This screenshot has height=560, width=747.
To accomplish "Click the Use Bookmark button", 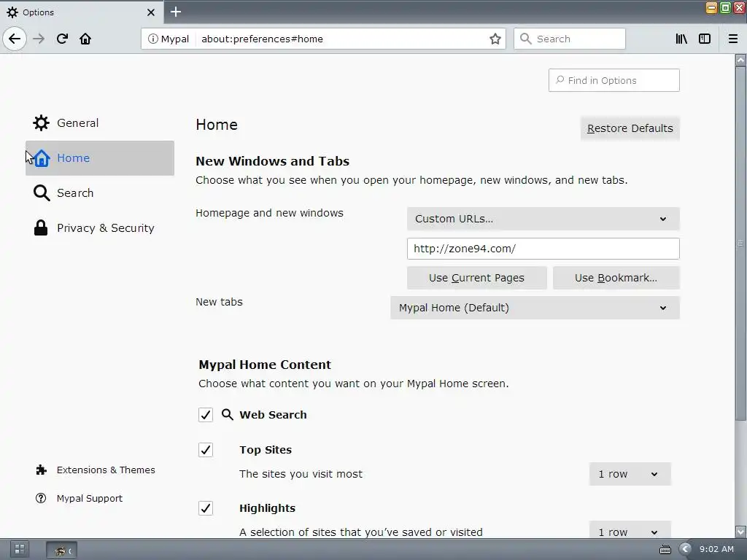I will point(616,278).
